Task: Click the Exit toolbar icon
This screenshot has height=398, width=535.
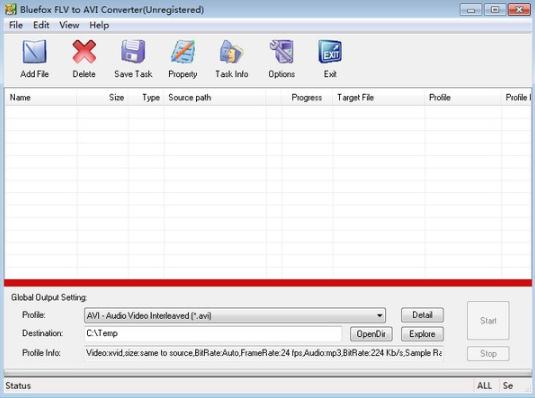Action: coord(330,52)
